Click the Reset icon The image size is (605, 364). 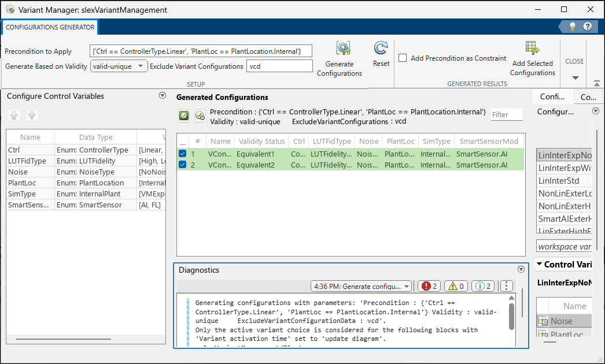(x=381, y=48)
